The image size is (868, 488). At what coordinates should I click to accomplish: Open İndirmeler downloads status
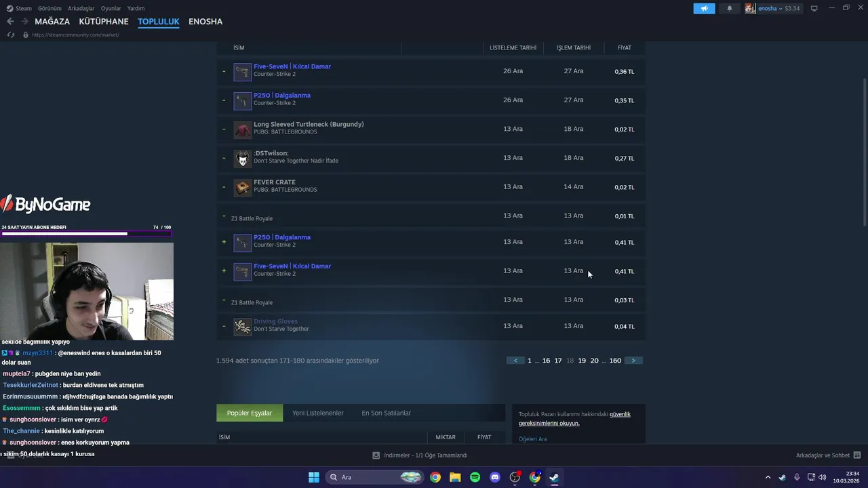420,455
